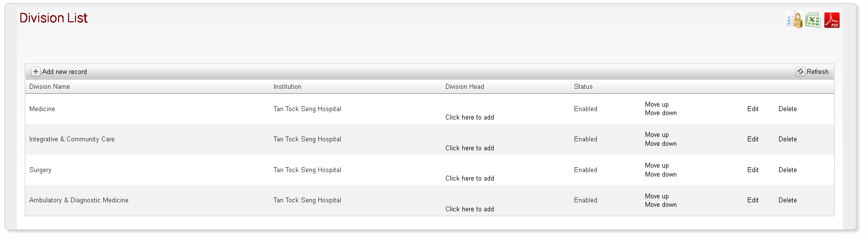This screenshot has width=868, height=252.
Task: Click Add new record text
Action: [x=65, y=72]
